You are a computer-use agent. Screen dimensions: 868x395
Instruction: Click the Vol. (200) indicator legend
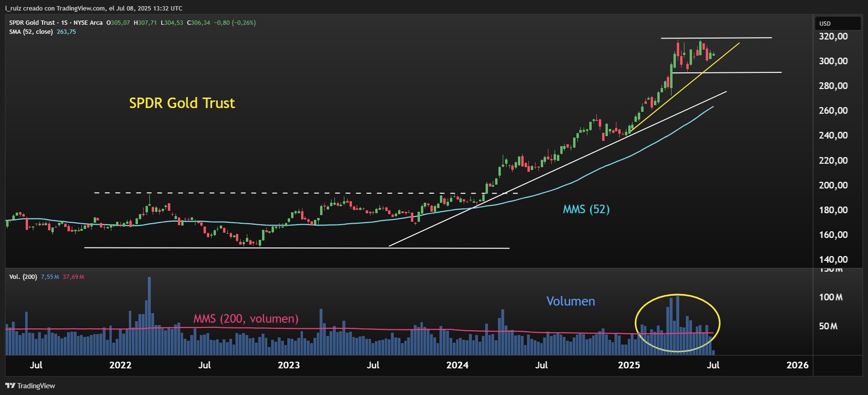click(23, 276)
